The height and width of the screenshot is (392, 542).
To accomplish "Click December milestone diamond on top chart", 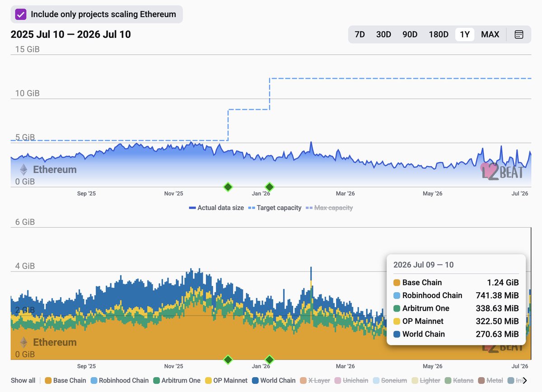I will tap(228, 187).
